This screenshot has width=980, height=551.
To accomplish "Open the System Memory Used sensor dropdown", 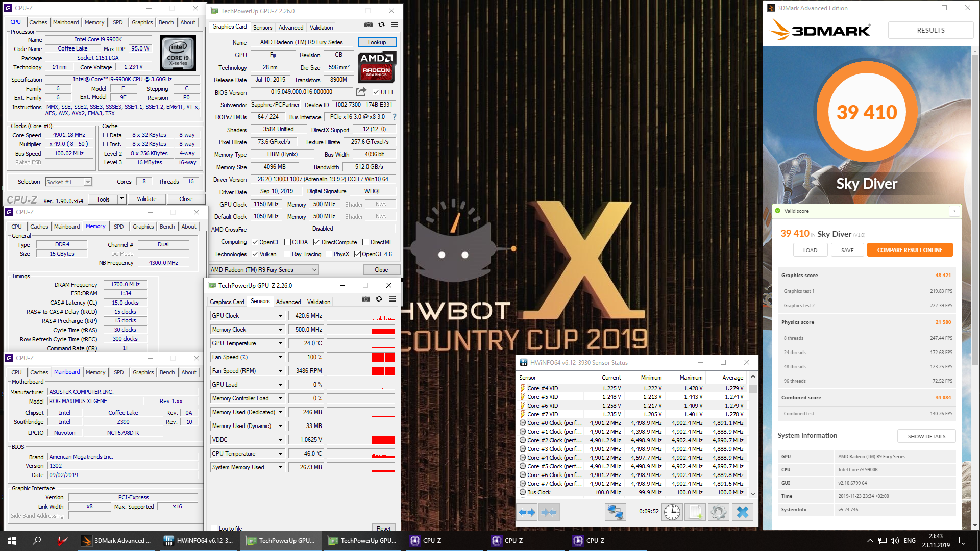I will coord(280,467).
